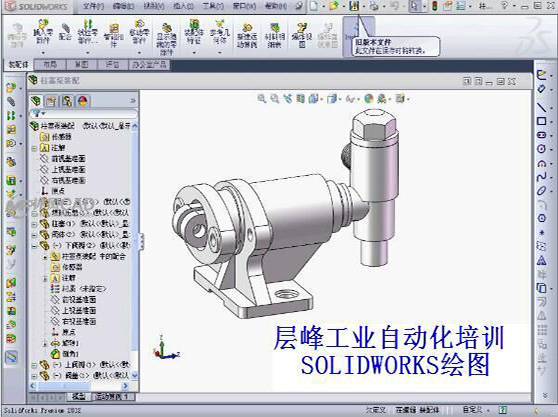The image size is (558, 417).
Task: Expand the 注解 node under assembly root
Action: 35,148
